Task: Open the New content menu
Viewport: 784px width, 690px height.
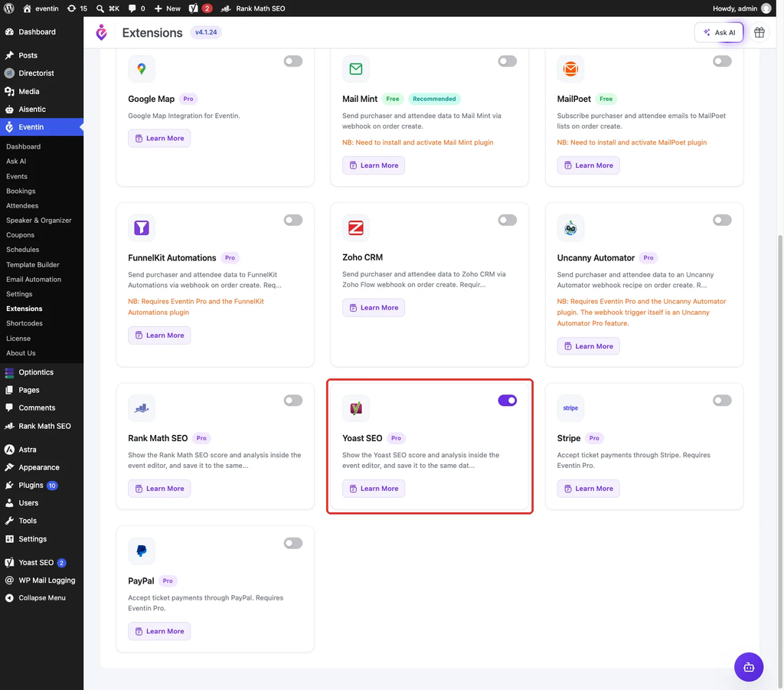Action: click(168, 8)
